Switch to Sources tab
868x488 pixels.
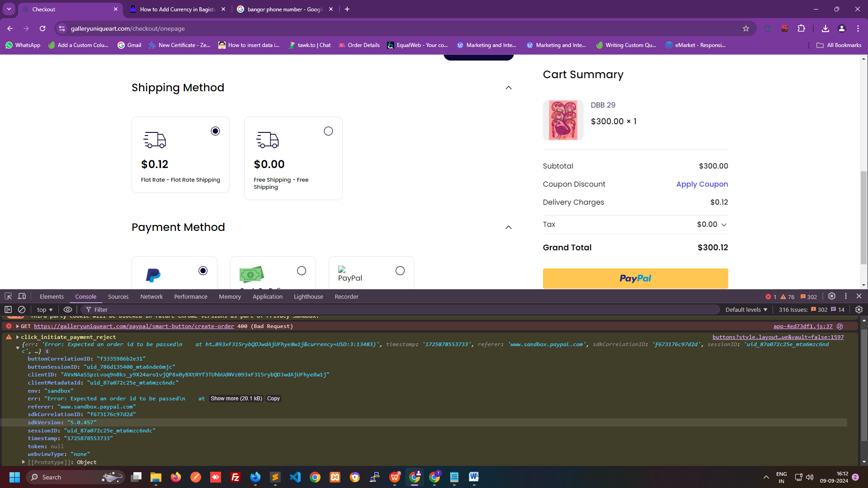pos(118,296)
